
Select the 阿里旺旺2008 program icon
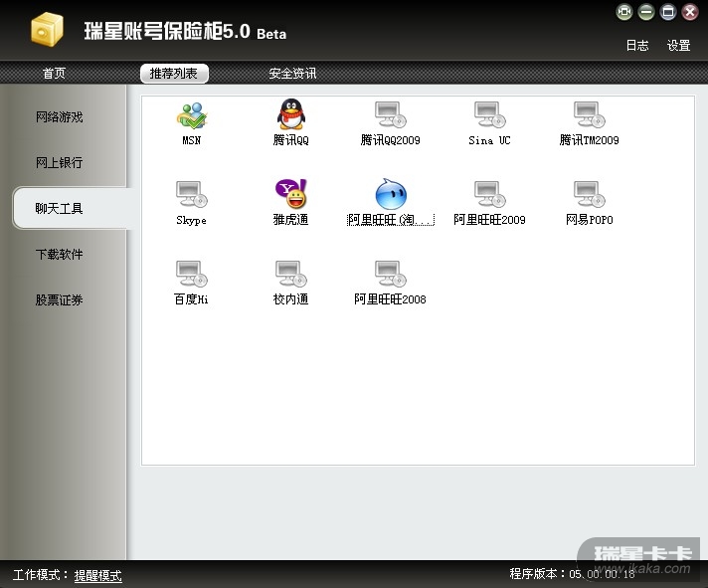391,274
